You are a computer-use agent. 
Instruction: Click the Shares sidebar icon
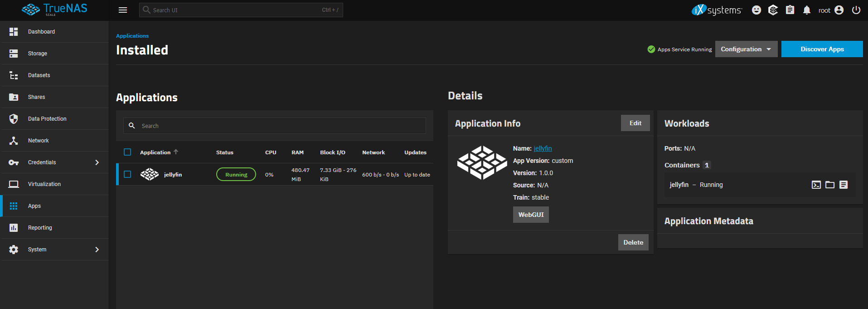[x=14, y=97]
